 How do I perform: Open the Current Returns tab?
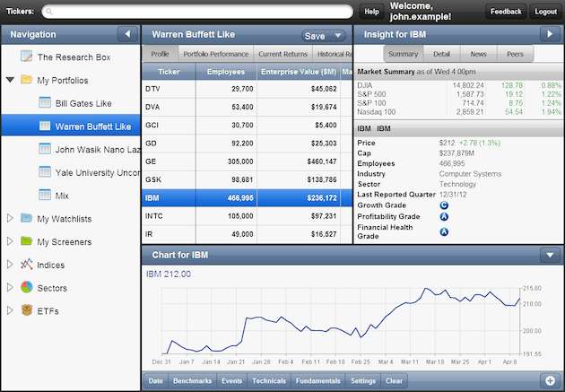(x=282, y=54)
